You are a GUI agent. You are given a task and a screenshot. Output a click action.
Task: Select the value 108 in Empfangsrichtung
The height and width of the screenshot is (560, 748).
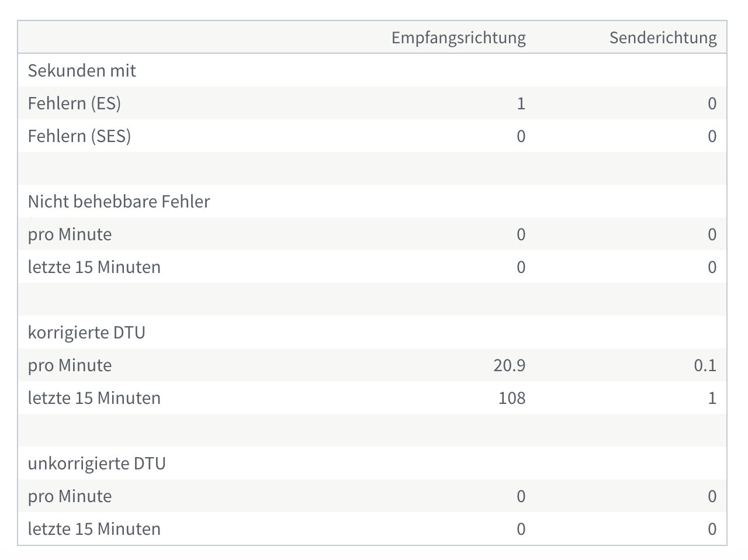pos(512,398)
